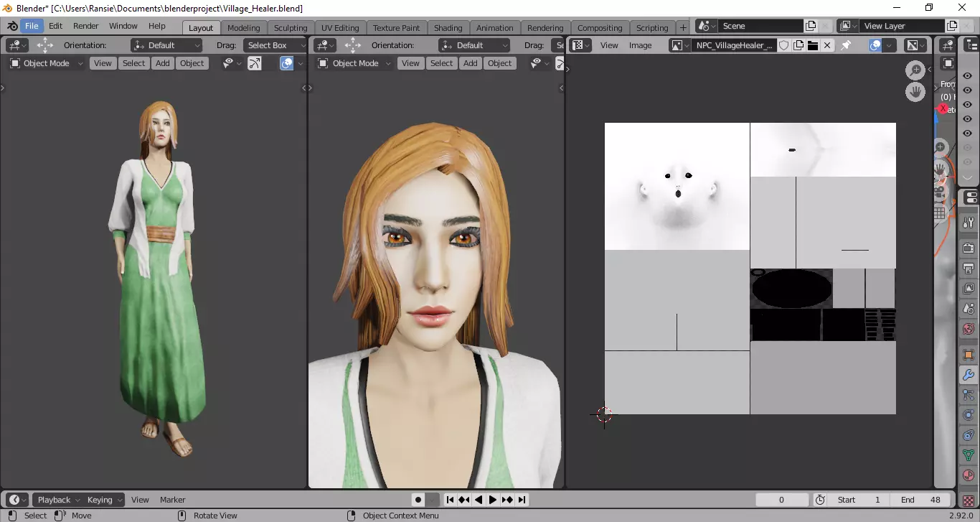
Task: Open the Render menu
Action: [86, 26]
